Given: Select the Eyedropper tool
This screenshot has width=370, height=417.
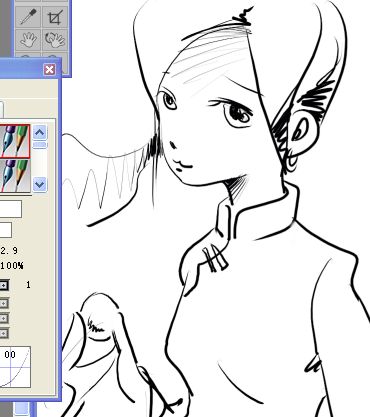Looking at the screenshot, I should [x=28, y=16].
